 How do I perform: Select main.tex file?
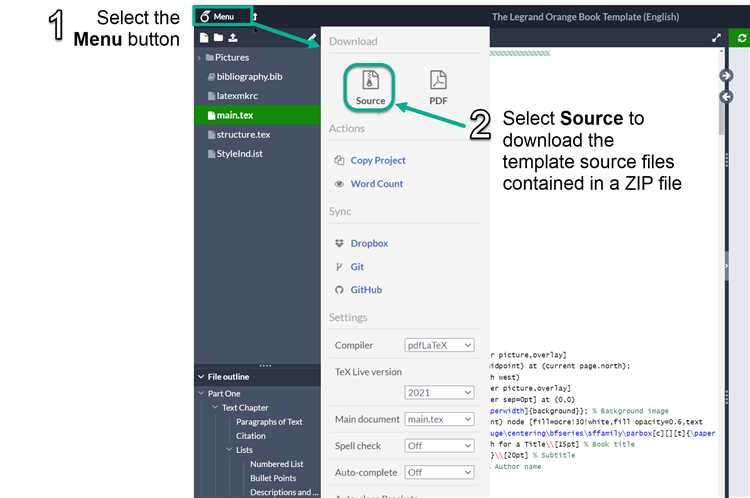(257, 115)
